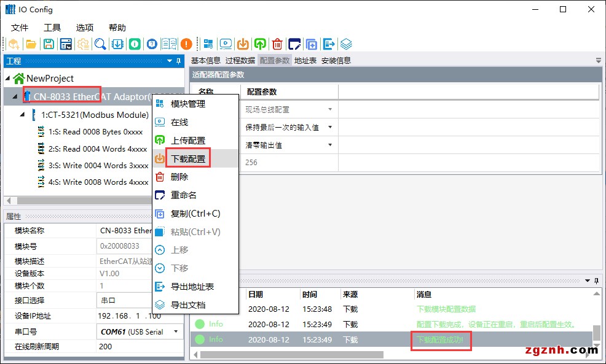Switch to the 基本信息 tab
The image size is (606, 364).
pos(205,60)
